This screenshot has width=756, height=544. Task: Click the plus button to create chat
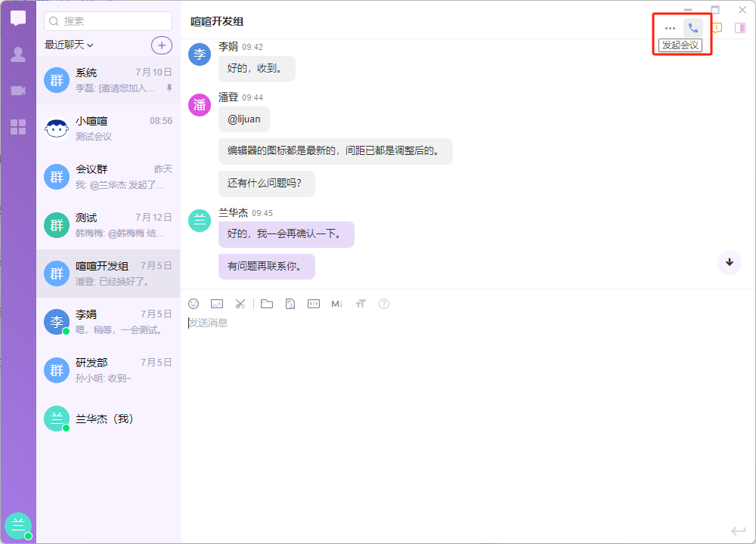tap(162, 45)
